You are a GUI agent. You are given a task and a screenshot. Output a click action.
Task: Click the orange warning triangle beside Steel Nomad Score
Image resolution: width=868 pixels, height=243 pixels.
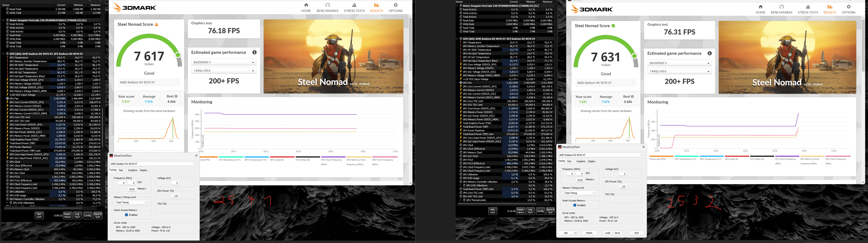pos(157,24)
